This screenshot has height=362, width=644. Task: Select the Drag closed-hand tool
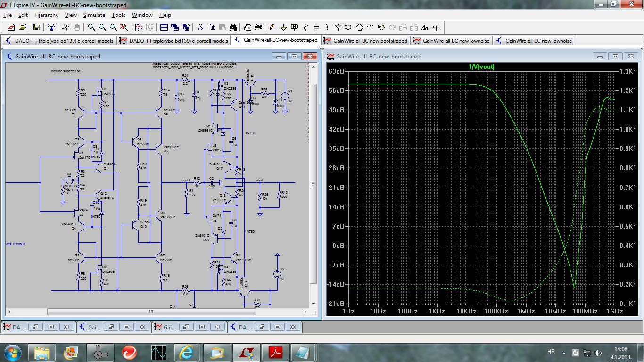tap(371, 27)
